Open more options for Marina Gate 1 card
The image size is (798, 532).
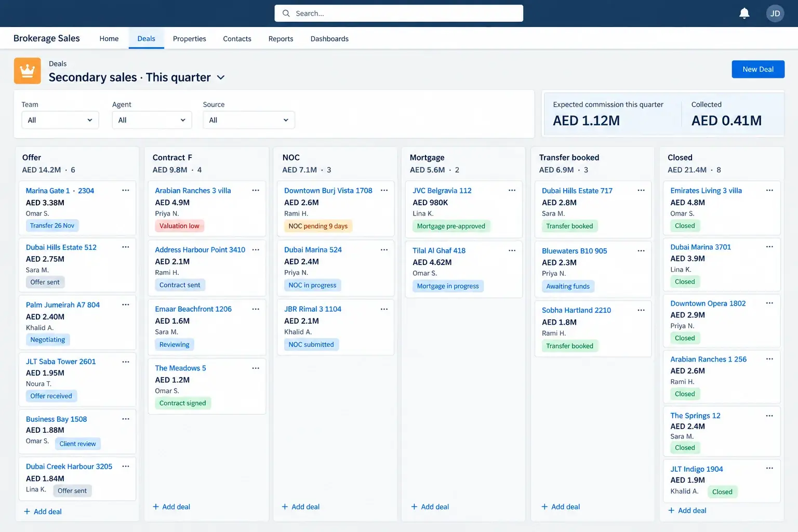tap(126, 191)
